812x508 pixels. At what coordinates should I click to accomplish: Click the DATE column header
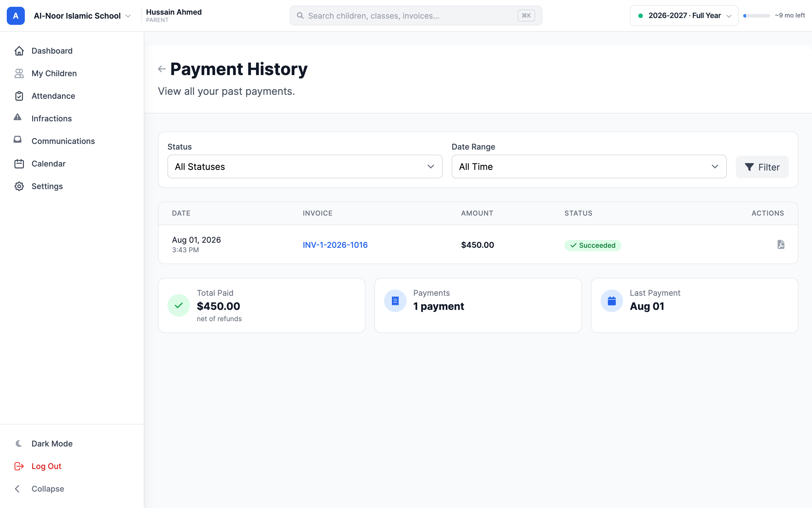[x=181, y=213]
